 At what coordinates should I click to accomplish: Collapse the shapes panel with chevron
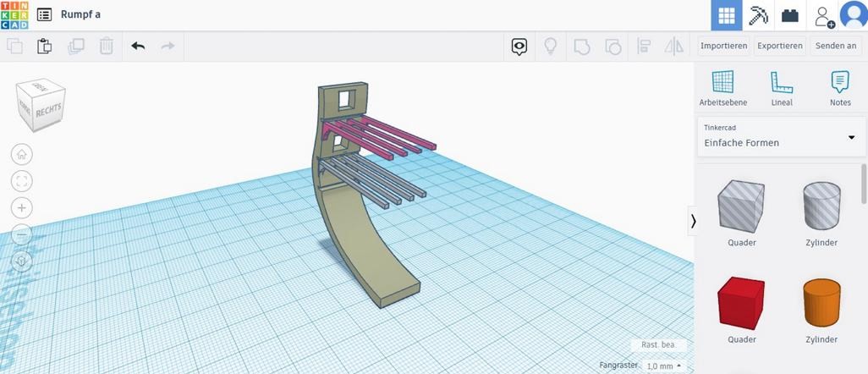pos(694,221)
